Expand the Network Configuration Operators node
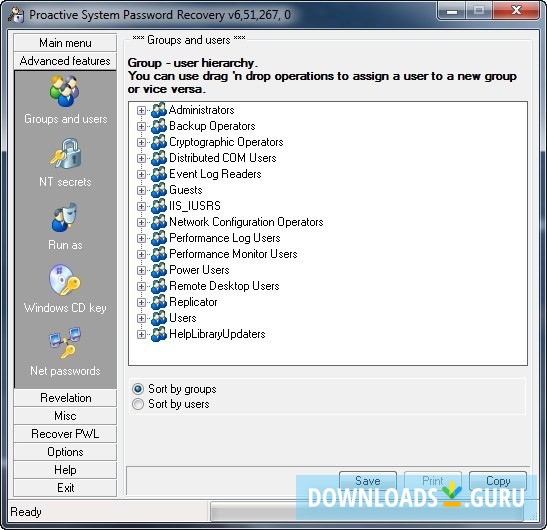 [x=141, y=222]
